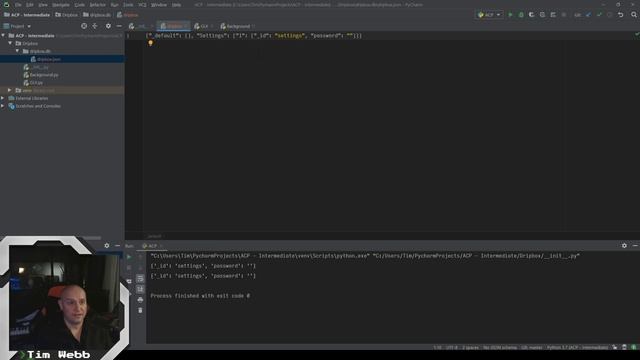The width and height of the screenshot is (640, 360).
Task: Hide the Run panel with the minus icon
Action: tap(635, 246)
